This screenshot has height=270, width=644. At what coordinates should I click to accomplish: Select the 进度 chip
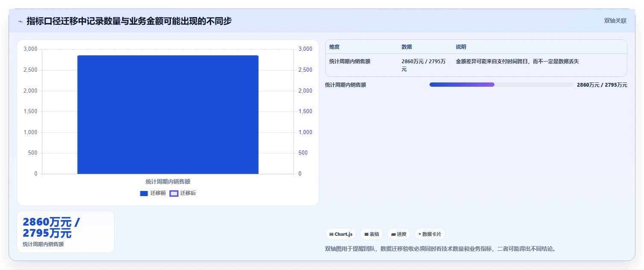(399, 234)
